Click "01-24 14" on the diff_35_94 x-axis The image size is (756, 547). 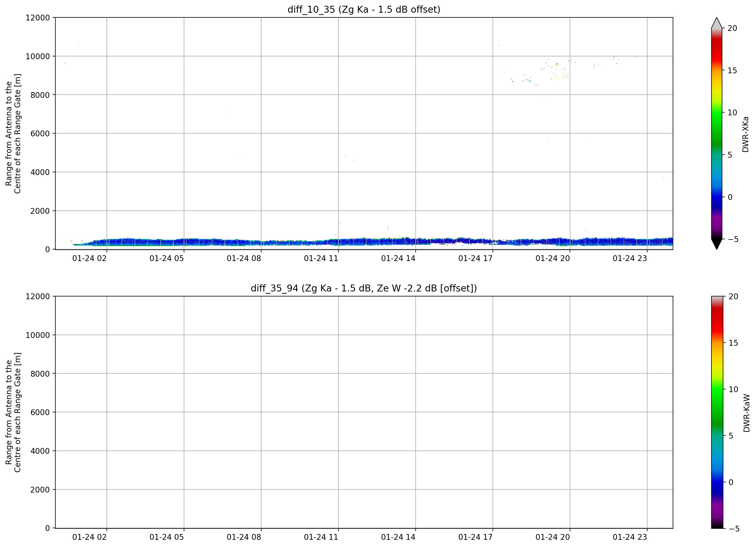[x=398, y=537]
